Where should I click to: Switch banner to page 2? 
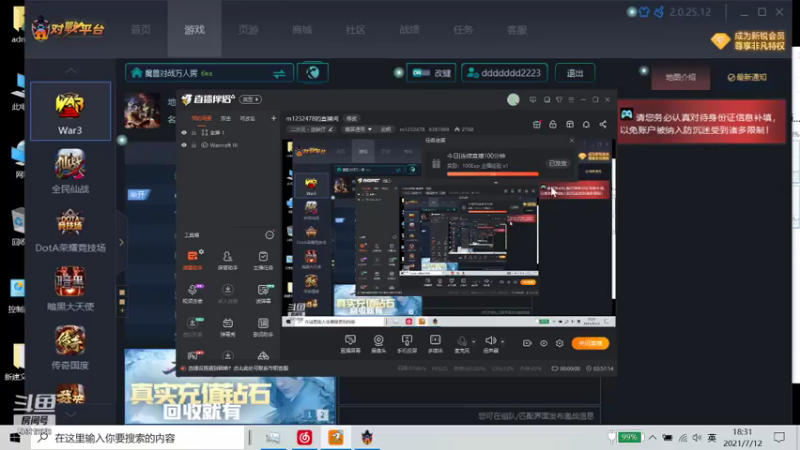322,415
